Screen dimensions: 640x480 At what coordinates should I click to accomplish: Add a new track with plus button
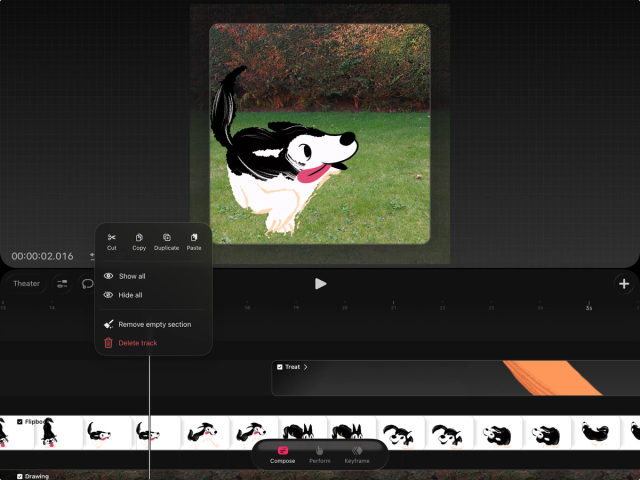(x=624, y=284)
